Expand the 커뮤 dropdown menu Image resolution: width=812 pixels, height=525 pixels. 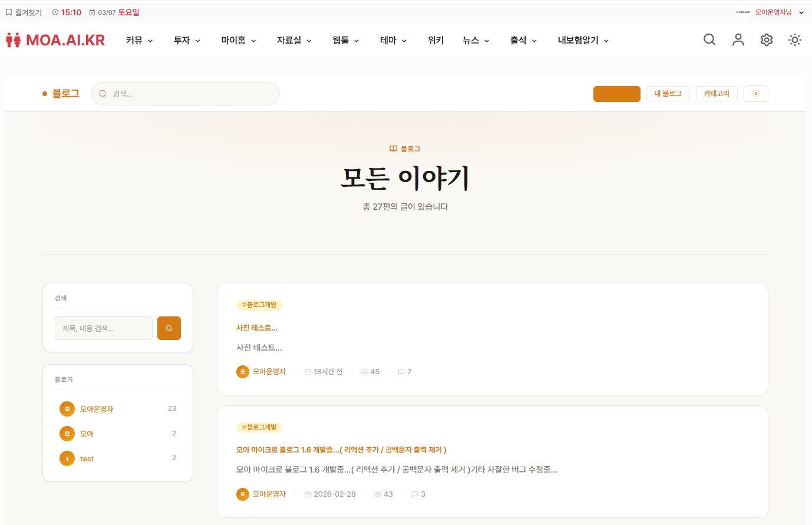(139, 41)
